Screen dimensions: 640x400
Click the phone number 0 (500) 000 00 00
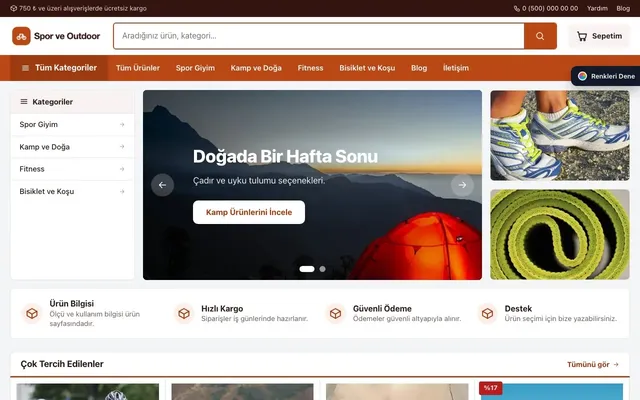click(550, 8)
